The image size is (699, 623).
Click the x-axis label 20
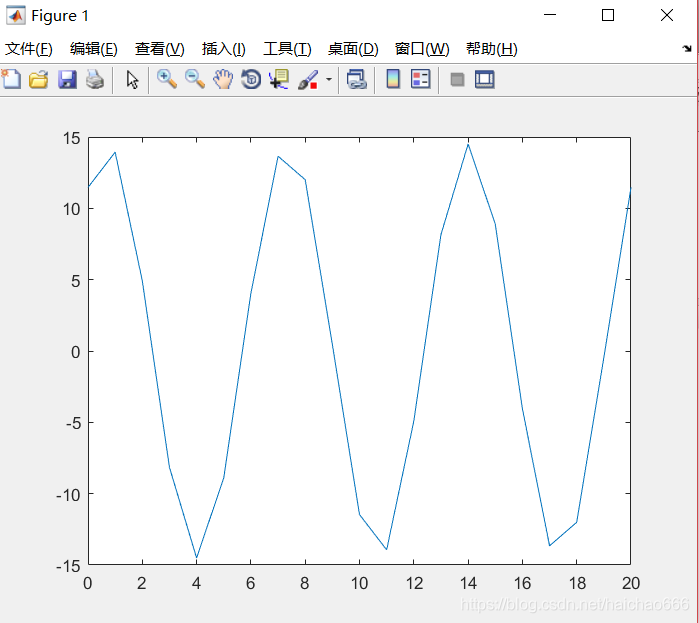631,583
